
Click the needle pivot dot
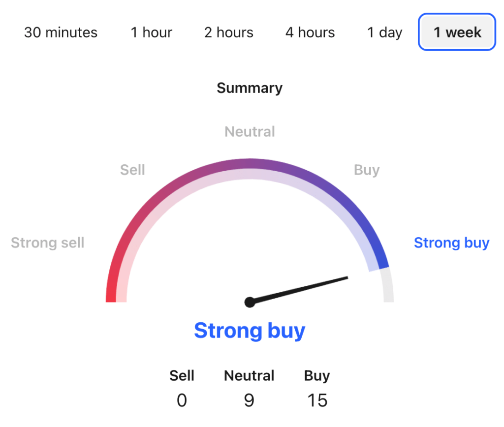click(x=250, y=302)
